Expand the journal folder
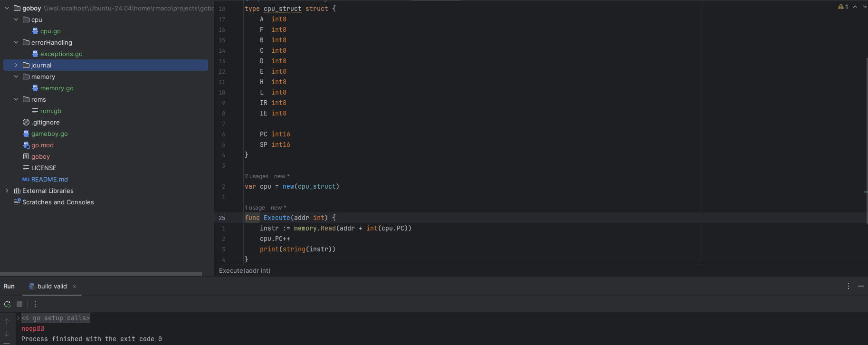The width and height of the screenshot is (868, 345). 16,65
